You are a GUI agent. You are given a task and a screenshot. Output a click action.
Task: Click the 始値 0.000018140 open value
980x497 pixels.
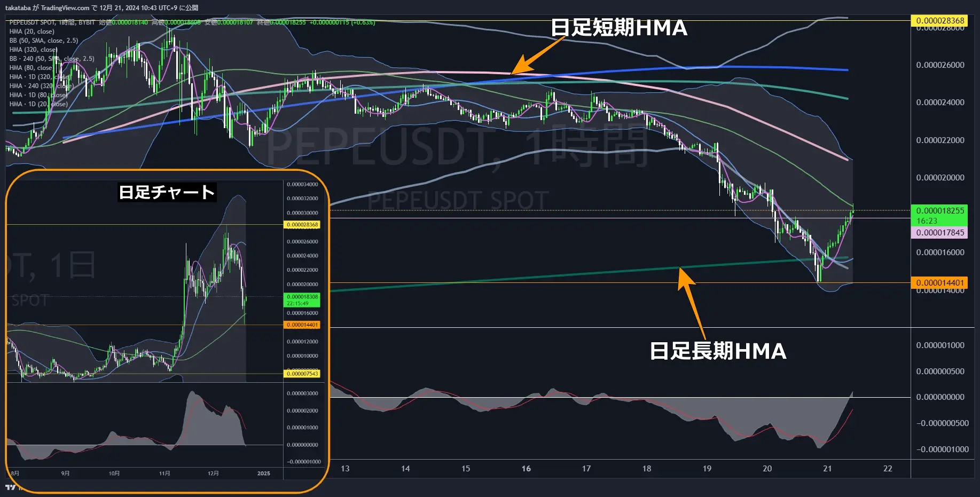(123, 22)
